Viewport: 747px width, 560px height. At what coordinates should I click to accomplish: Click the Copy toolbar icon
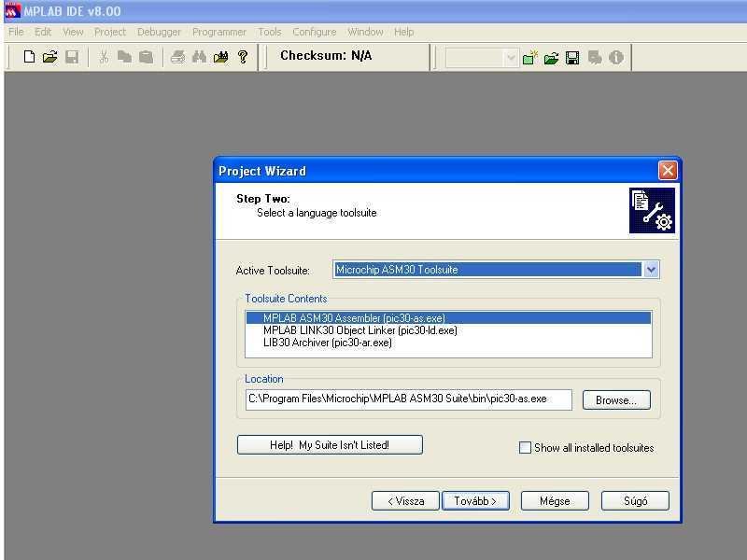(x=124, y=57)
